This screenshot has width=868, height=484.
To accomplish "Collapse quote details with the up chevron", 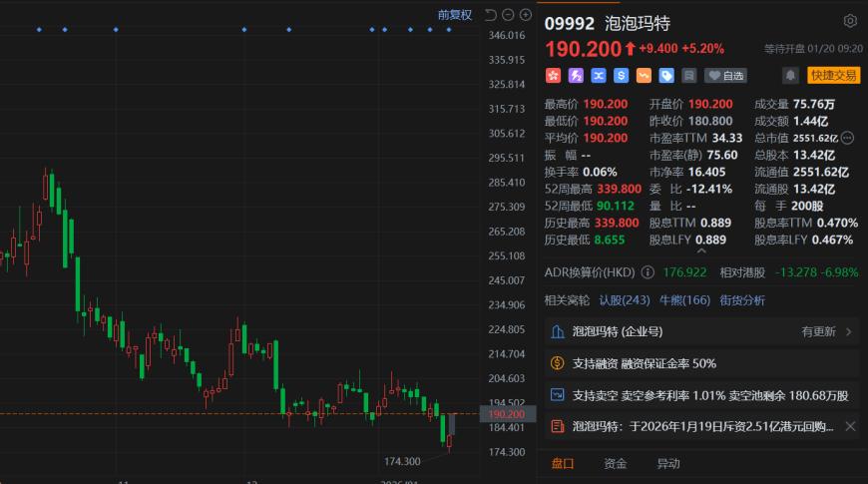I will click(x=701, y=251).
